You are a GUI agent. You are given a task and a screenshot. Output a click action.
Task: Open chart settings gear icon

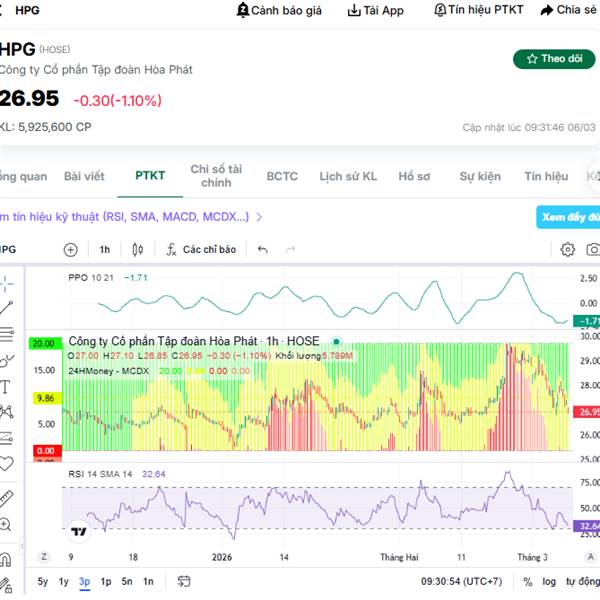click(568, 250)
